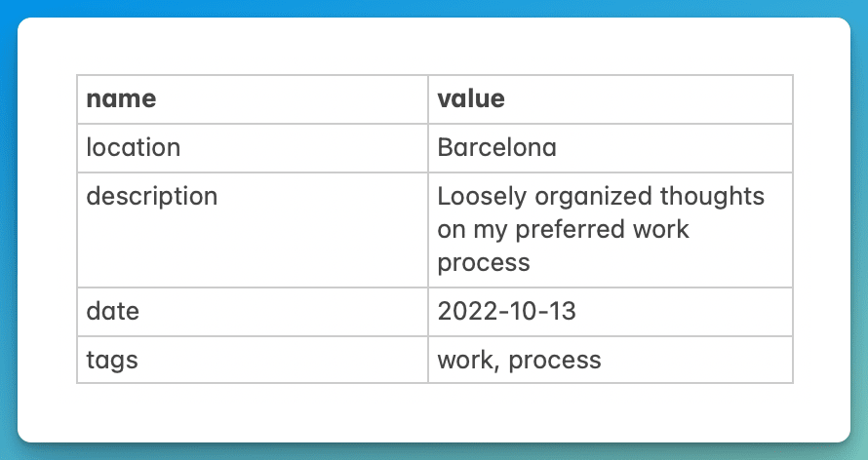
Task: Select the '2022-10-13' date value
Action: [x=506, y=311]
